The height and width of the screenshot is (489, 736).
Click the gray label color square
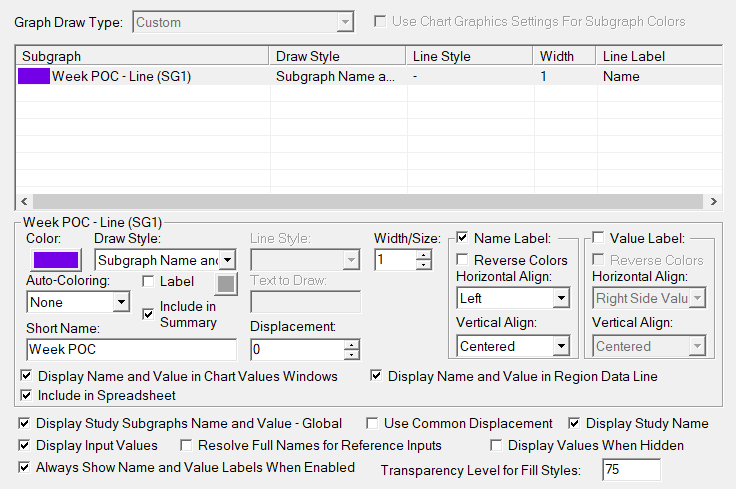(227, 283)
